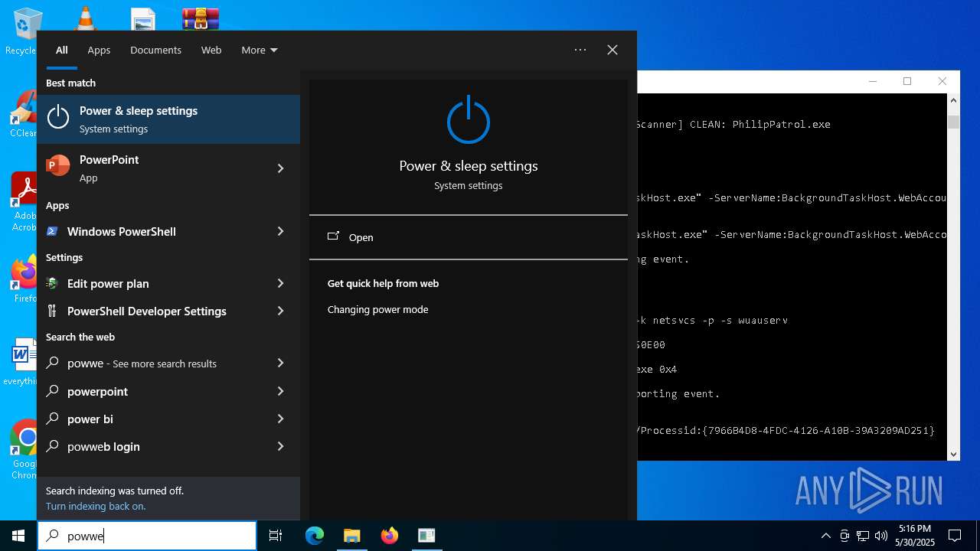This screenshot has height=551, width=980.
Task: Open Task View from taskbar
Action: [276, 536]
